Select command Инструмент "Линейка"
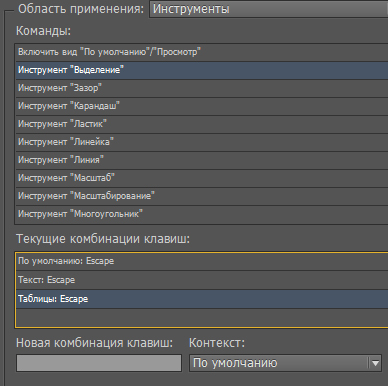The image size is (388, 386). (202, 142)
